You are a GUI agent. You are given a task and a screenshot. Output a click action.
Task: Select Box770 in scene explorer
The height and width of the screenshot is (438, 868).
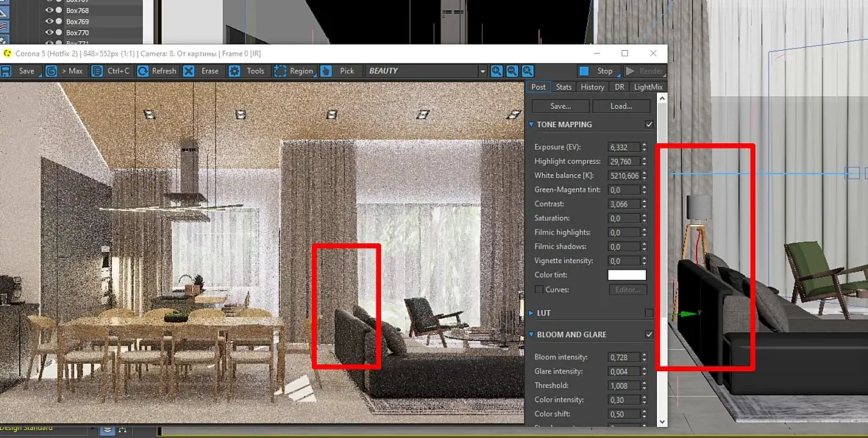tap(77, 32)
